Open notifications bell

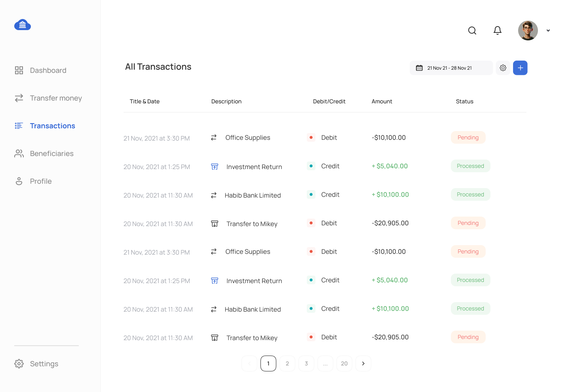(x=498, y=30)
